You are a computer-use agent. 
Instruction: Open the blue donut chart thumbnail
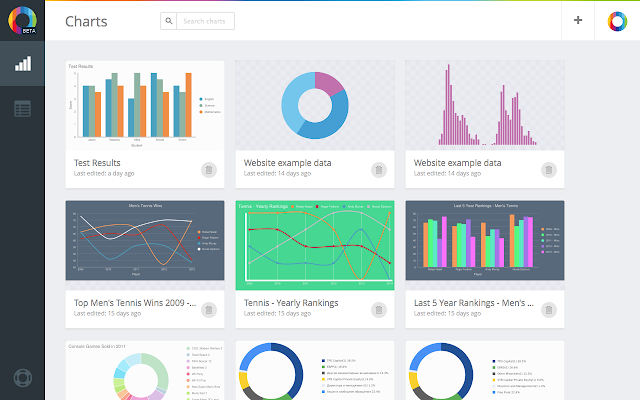tap(315, 105)
